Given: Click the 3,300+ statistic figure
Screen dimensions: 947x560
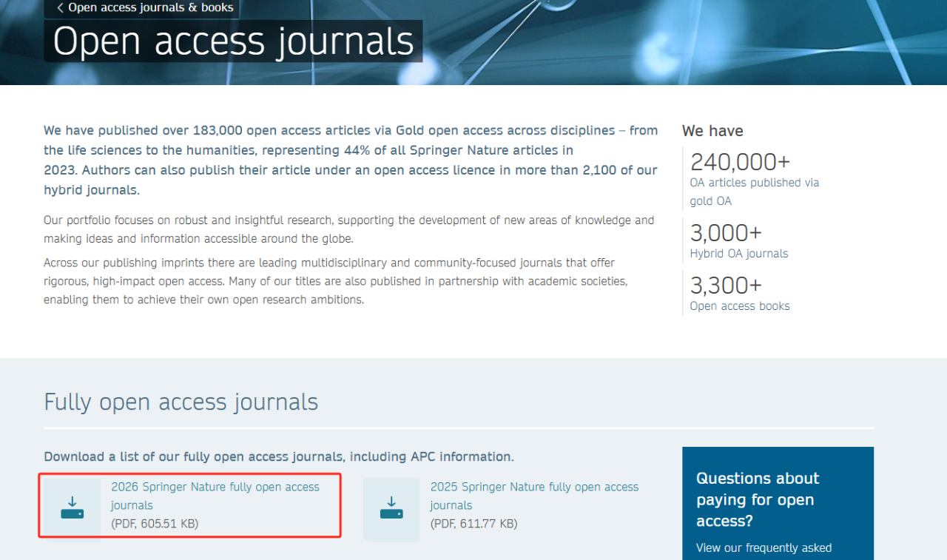Looking at the screenshot, I should pyautogui.click(x=725, y=286).
